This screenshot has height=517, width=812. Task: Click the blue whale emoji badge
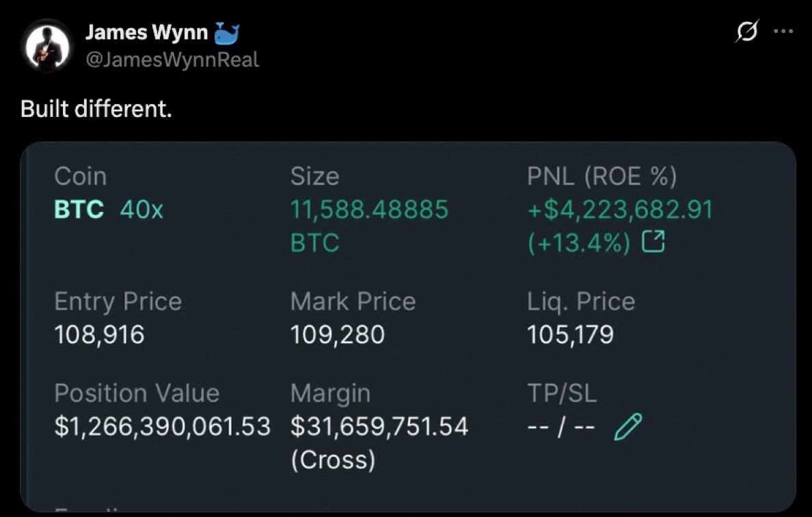click(226, 33)
